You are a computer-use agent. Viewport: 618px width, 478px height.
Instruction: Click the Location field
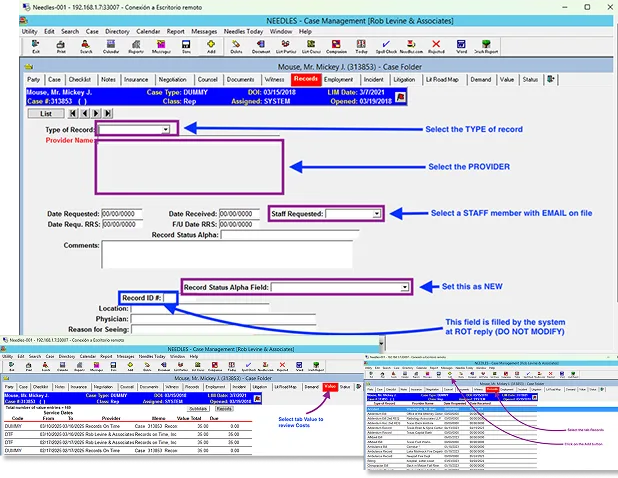click(200, 309)
